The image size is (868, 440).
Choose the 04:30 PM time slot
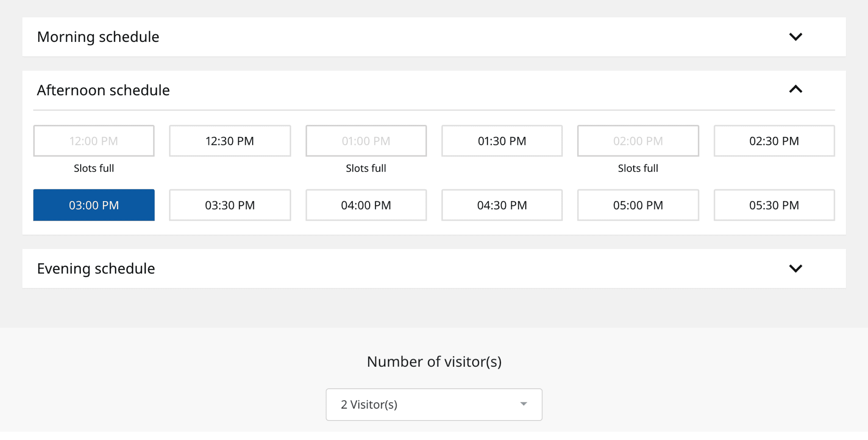point(502,205)
